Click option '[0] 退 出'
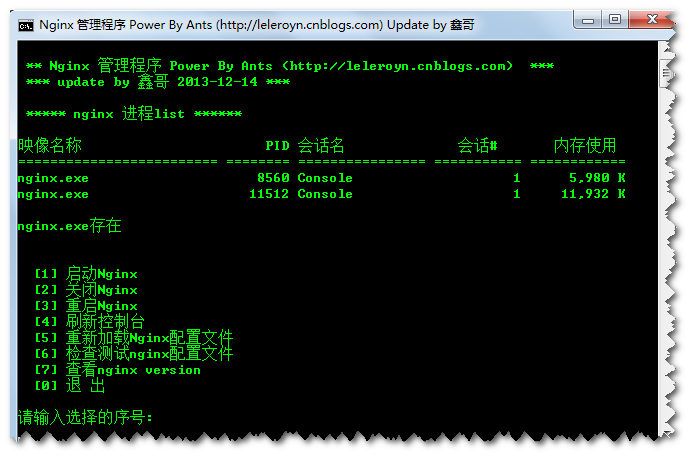Image resolution: width=694 pixels, height=459 pixels. 70,386
